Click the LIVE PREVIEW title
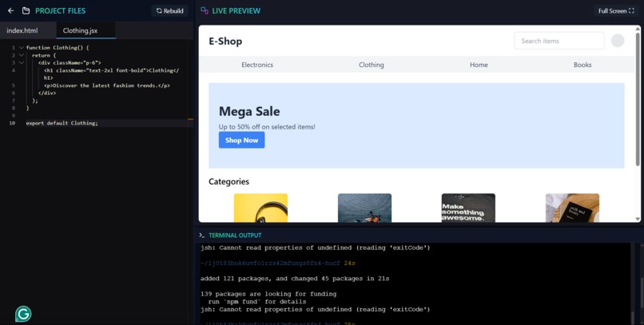This screenshot has width=644, height=325. coord(237,10)
